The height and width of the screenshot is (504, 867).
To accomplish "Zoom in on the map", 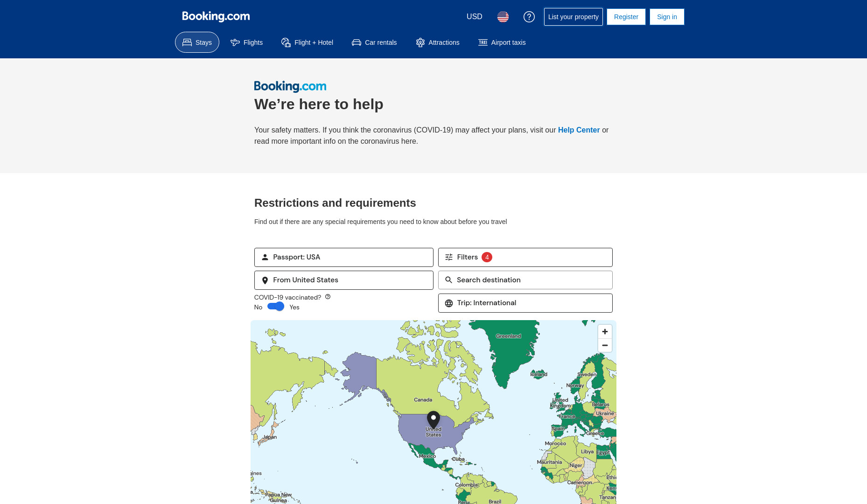I will [x=605, y=331].
